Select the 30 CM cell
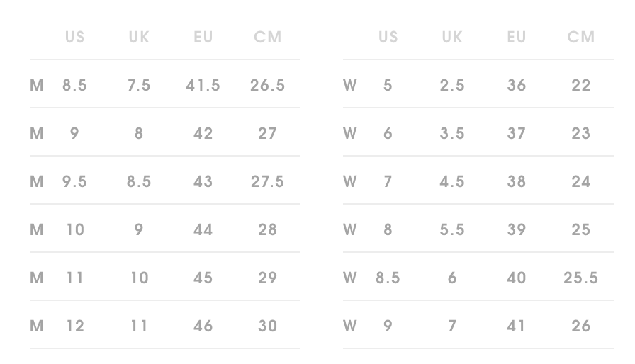Image resolution: width=635 pixels, height=364 pixels. (x=267, y=326)
